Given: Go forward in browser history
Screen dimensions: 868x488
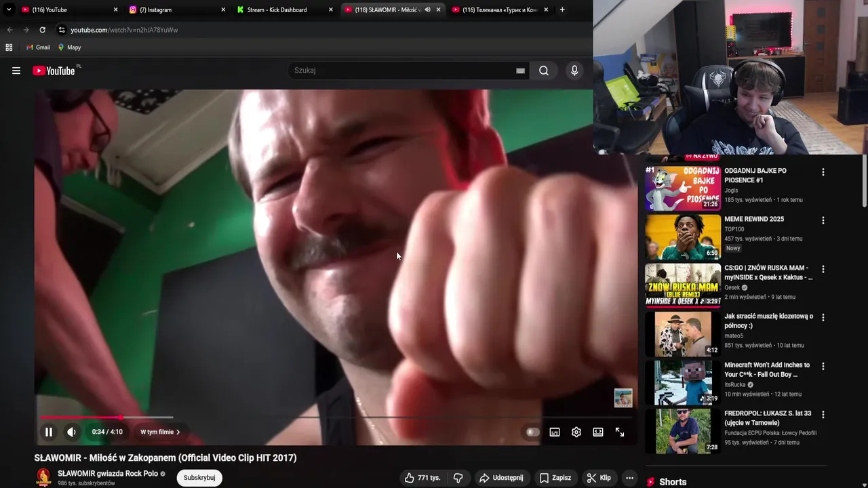Looking at the screenshot, I should 26,30.
